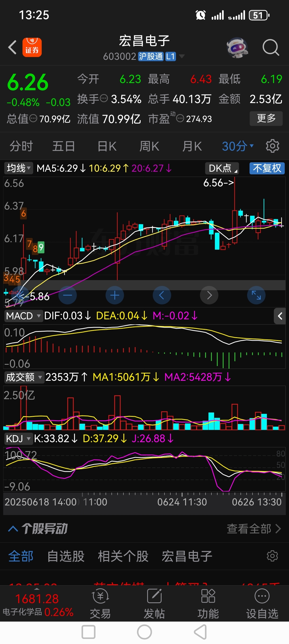The height and width of the screenshot is (644, 289).
Task: Tap Android recent apps square button
Action: [89, 632]
